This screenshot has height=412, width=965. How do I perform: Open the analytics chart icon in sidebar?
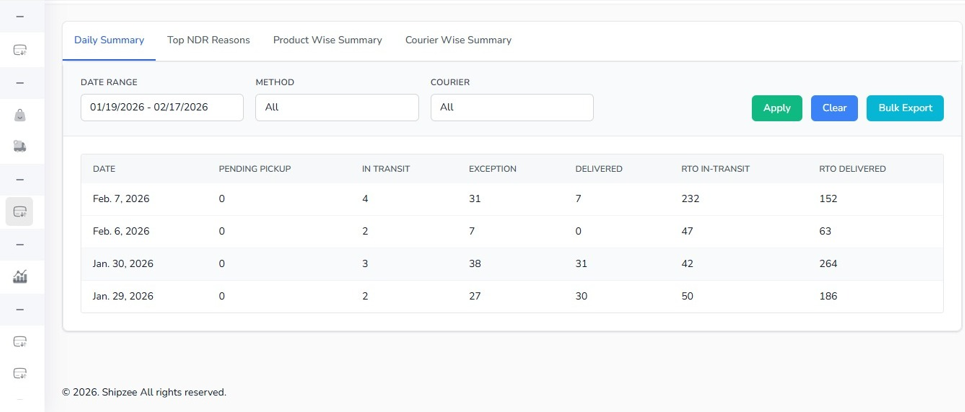pyautogui.click(x=20, y=277)
